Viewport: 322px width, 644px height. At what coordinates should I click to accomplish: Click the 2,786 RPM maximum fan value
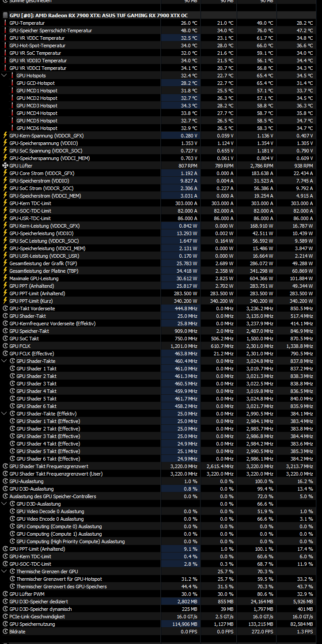(x=262, y=165)
